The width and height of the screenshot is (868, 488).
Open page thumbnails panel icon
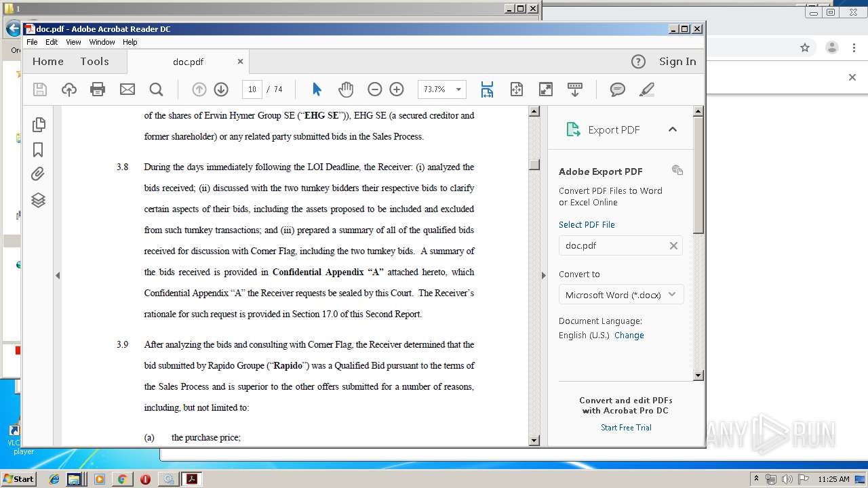pyautogui.click(x=39, y=124)
